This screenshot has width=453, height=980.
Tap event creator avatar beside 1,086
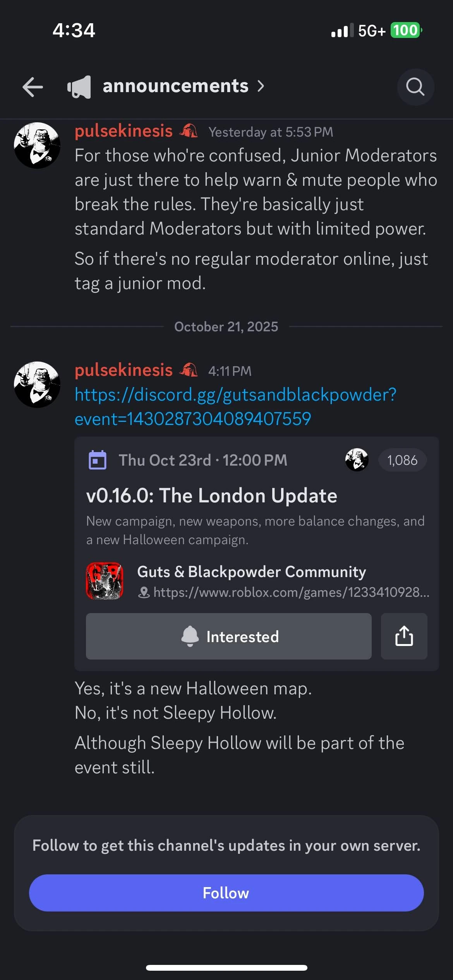(x=357, y=460)
